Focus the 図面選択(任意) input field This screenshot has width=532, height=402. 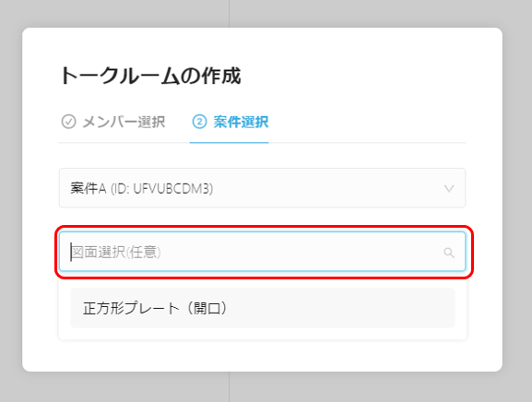click(x=262, y=252)
